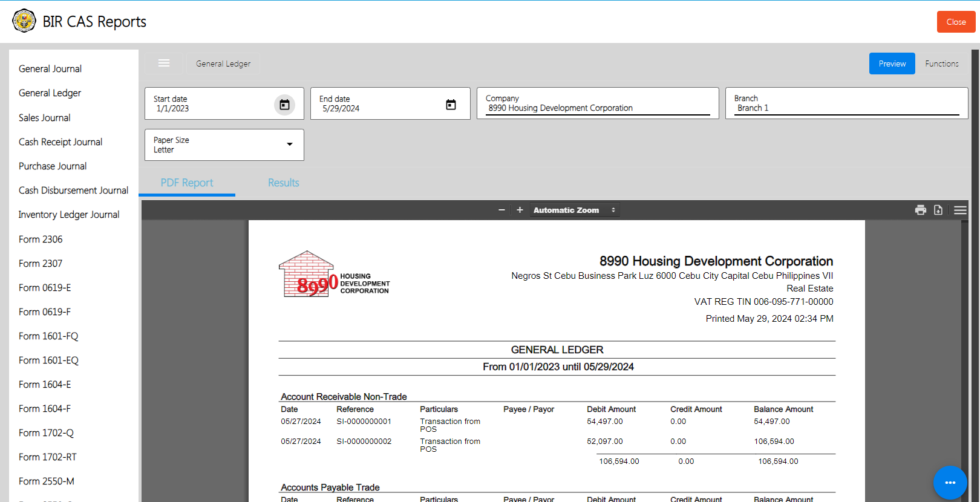Print the PDF report
The height and width of the screenshot is (502, 980).
click(921, 210)
